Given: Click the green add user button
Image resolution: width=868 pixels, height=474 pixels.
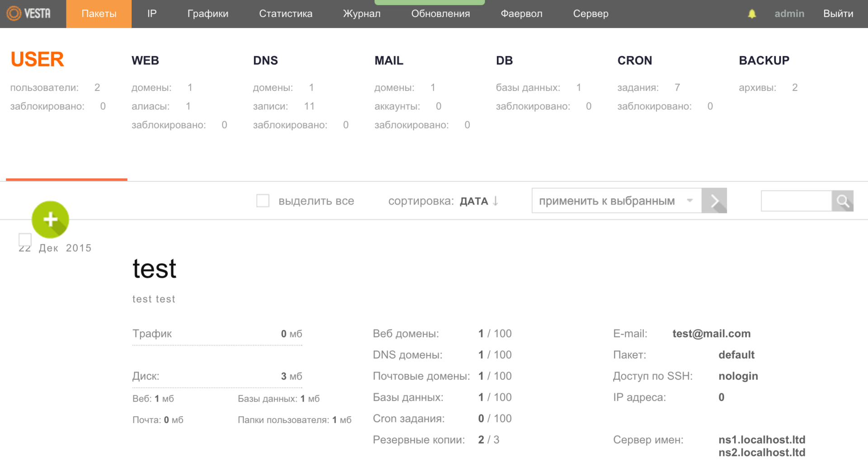Looking at the screenshot, I should pyautogui.click(x=50, y=219).
